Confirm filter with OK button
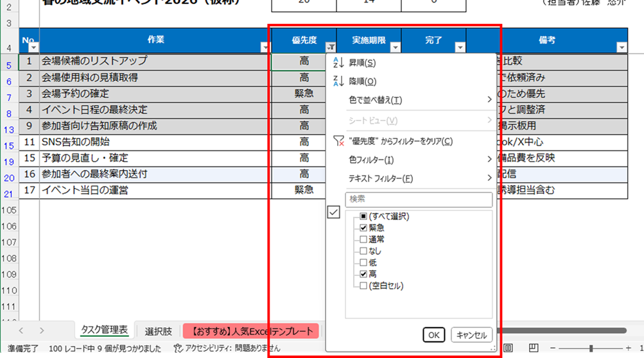 click(433, 335)
